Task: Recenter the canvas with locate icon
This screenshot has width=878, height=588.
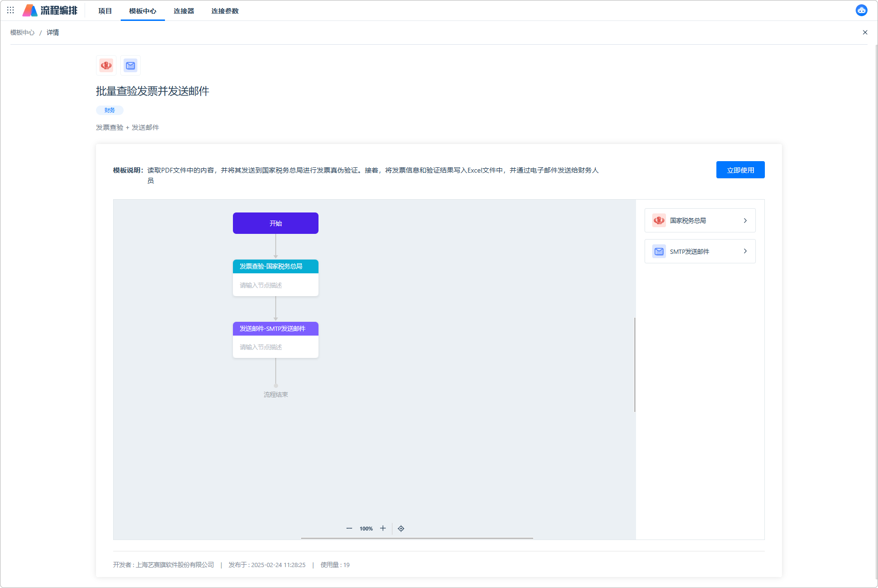Action: tap(401, 529)
